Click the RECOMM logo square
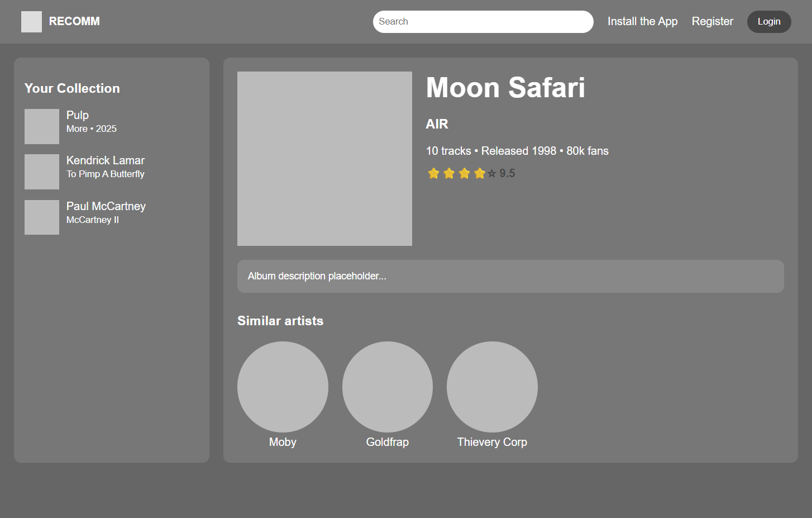Image resolution: width=812 pixels, height=518 pixels. pos(31,22)
